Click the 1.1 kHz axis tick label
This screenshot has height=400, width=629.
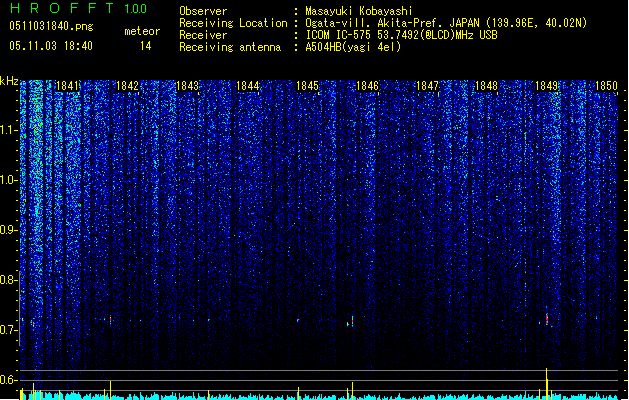9,130
